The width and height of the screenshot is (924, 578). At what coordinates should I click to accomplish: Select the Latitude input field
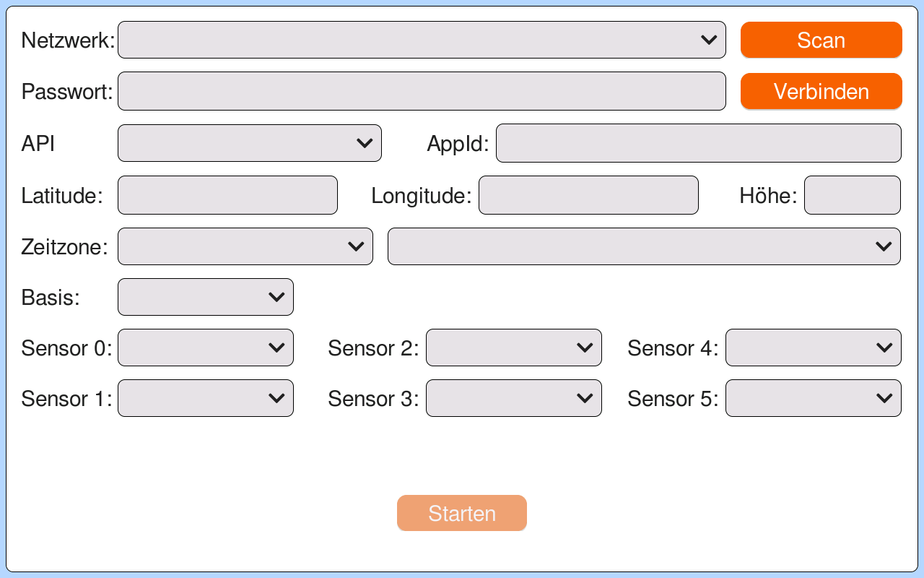(x=227, y=195)
